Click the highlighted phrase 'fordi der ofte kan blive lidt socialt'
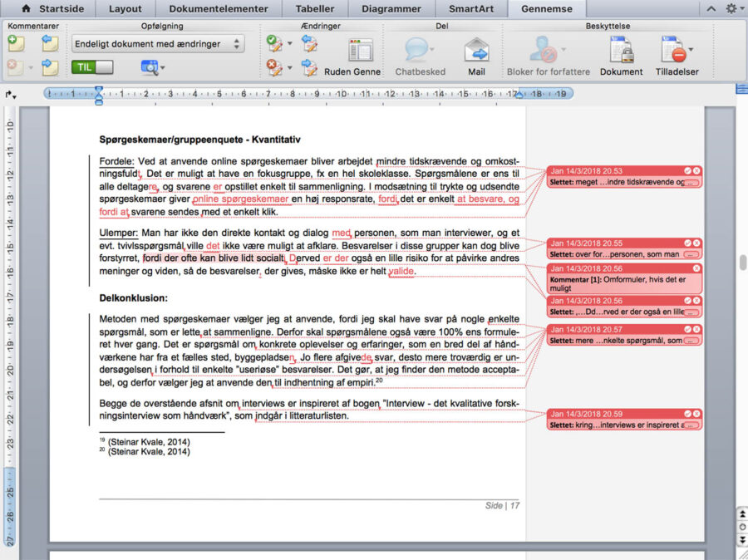Image resolution: width=748 pixels, height=560 pixels. pos(214,258)
